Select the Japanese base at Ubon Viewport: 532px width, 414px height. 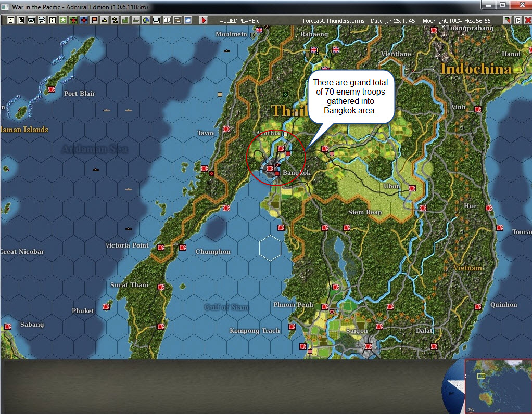(x=412, y=188)
